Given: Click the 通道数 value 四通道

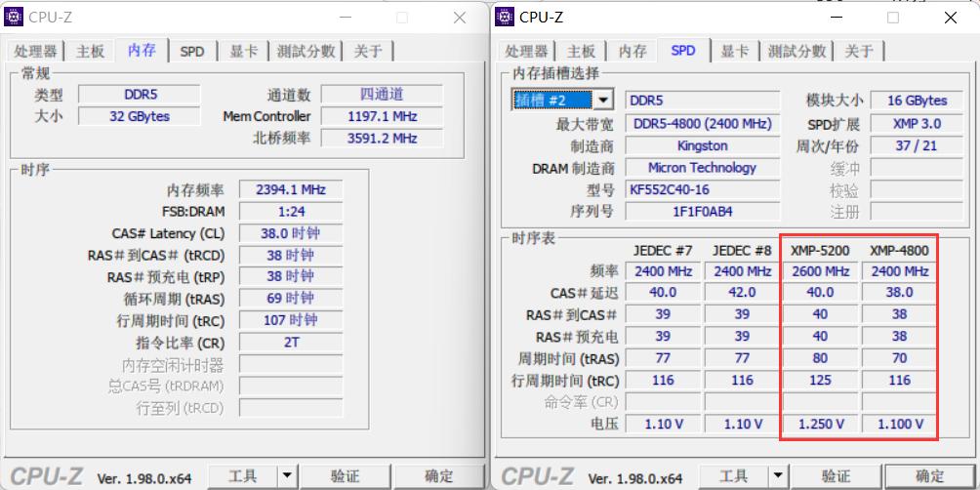Looking at the screenshot, I should click(x=382, y=95).
